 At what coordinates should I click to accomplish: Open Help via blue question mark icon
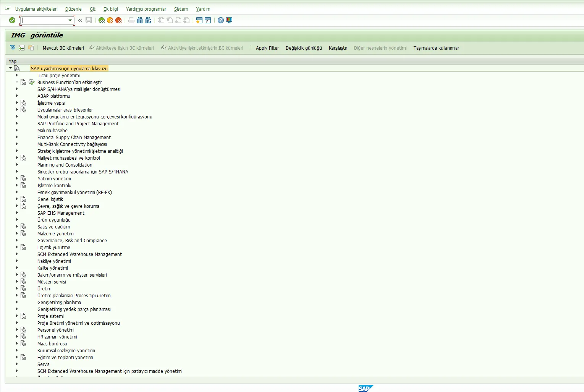coord(221,20)
